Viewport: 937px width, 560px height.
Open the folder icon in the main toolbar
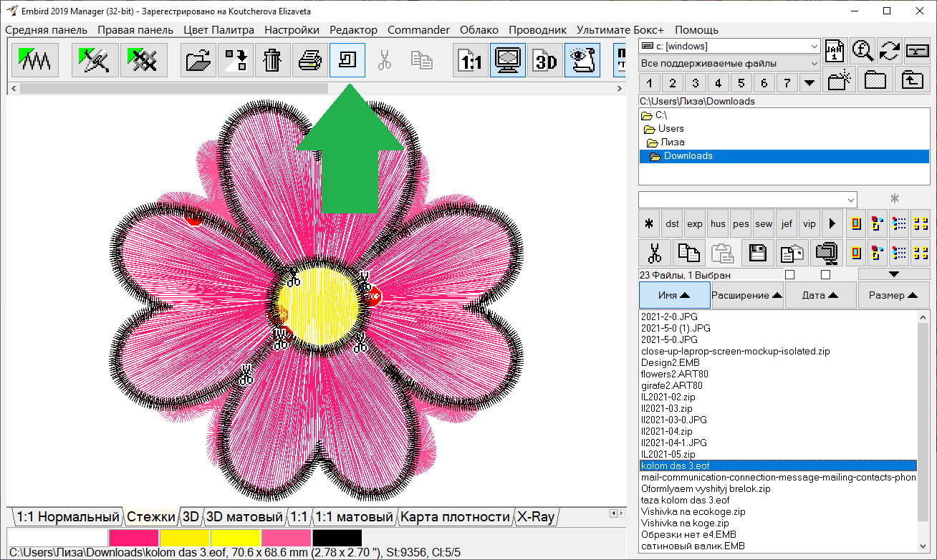pyautogui.click(x=198, y=61)
